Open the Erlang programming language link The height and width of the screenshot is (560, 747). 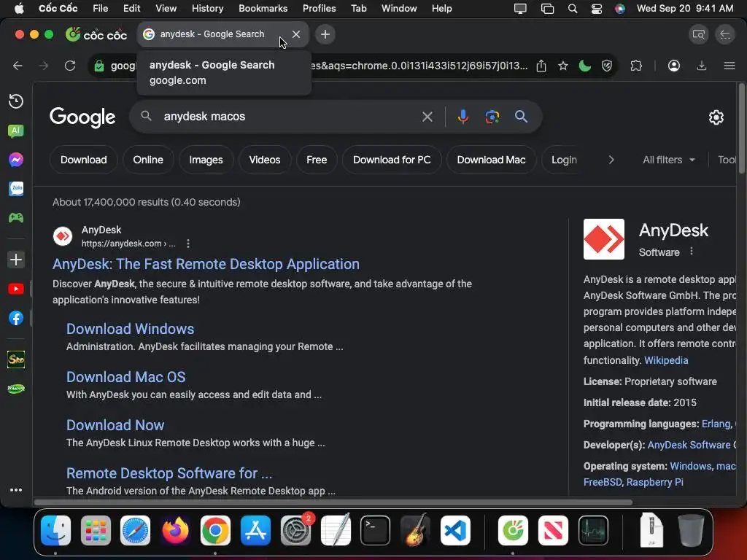[x=716, y=424]
